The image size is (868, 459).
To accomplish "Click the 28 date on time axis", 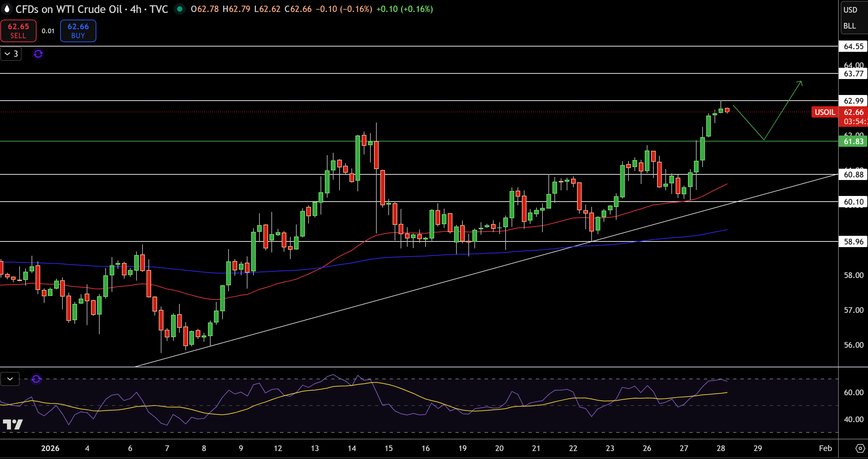I will [x=721, y=448].
